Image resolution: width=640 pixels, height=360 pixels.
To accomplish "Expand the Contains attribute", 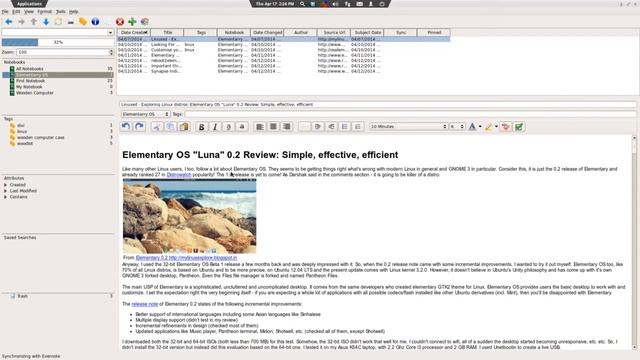I will (x=5, y=197).
